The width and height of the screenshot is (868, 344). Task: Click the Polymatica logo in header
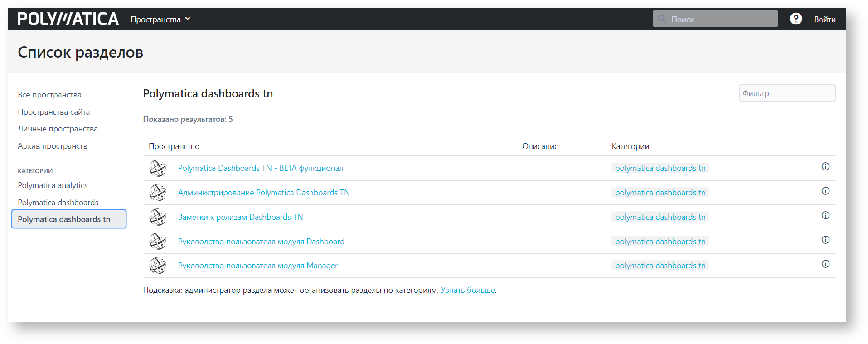68,19
